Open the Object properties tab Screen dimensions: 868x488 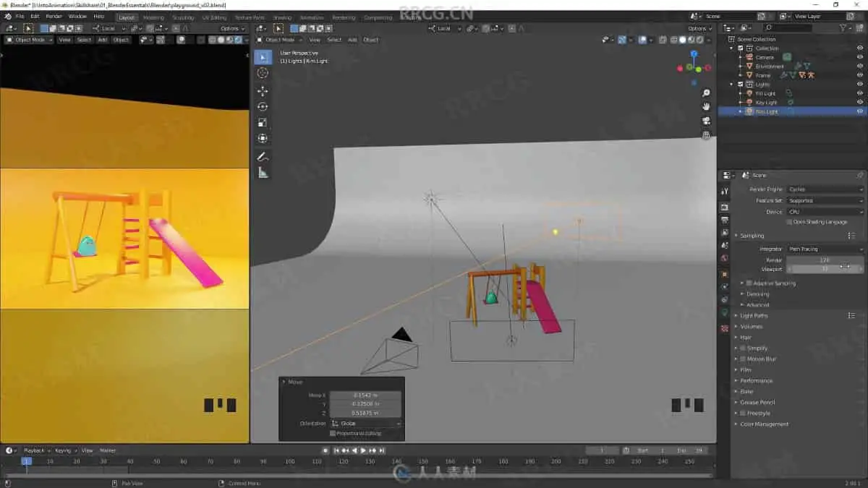coord(725,275)
